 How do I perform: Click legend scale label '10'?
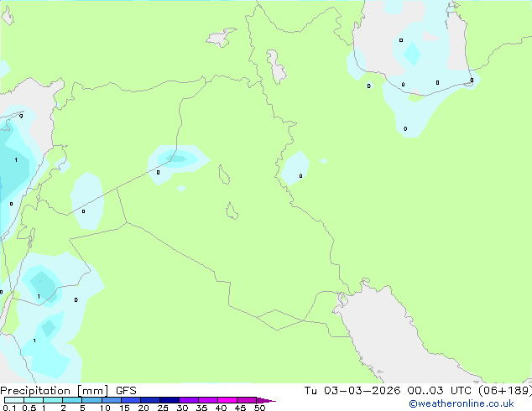pos(105,408)
